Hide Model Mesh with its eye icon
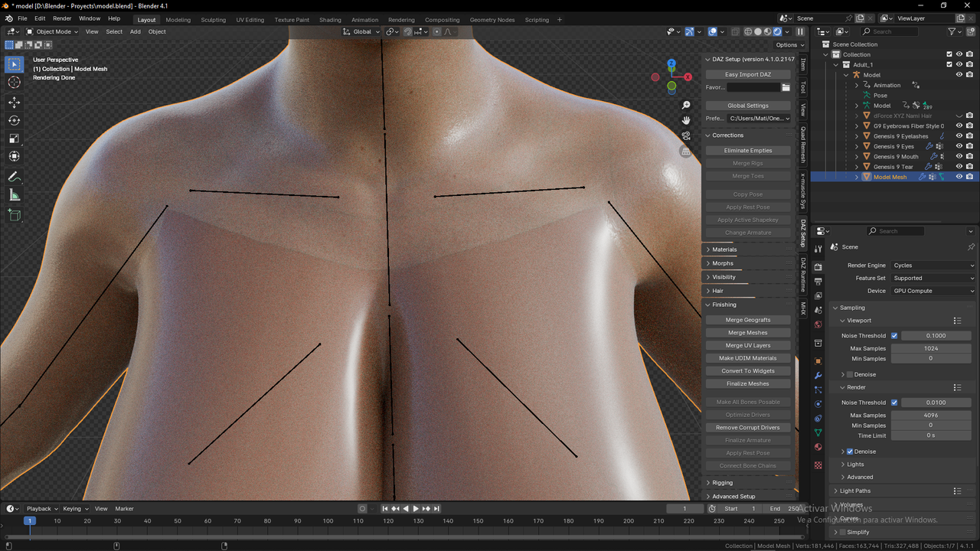Screen dimensions: 980x551 [x=959, y=177]
